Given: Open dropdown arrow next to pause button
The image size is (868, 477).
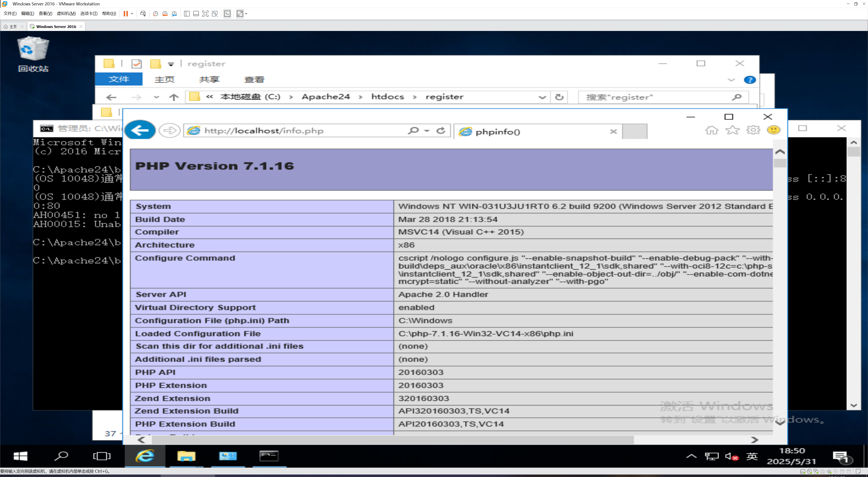Looking at the screenshot, I should click(132, 14).
